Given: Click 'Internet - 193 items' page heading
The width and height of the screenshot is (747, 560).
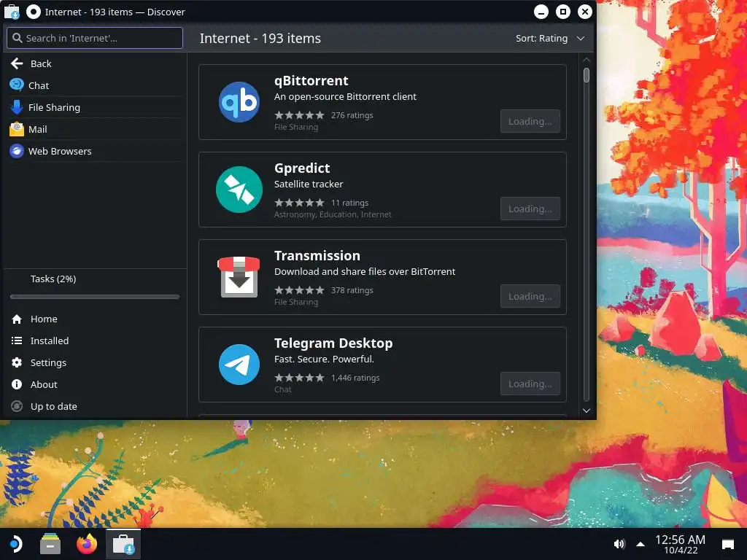Looking at the screenshot, I should point(260,38).
